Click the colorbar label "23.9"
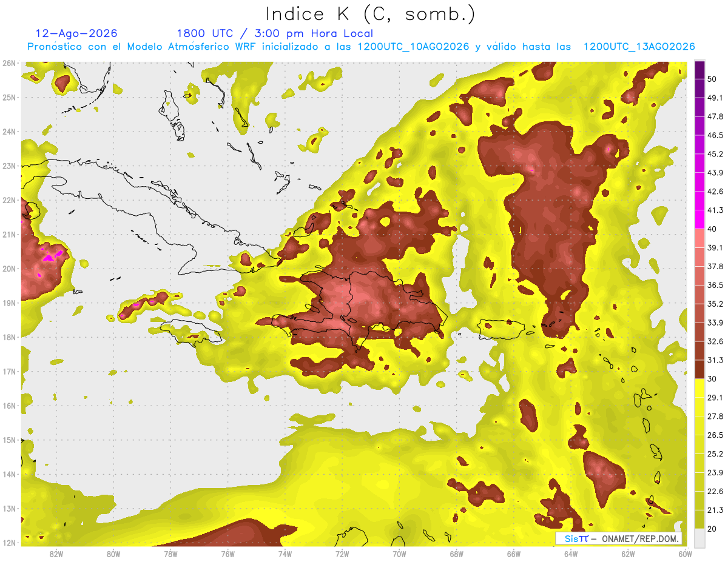 [715, 472]
